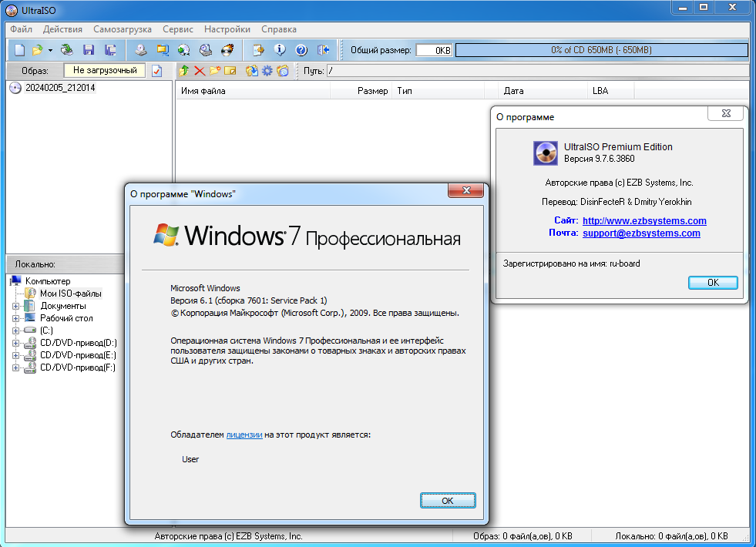The width and height of the screenshot is (756, 547).
Task: Click OK in the UltraISO О программе dialog
Action: coord(713,283)
